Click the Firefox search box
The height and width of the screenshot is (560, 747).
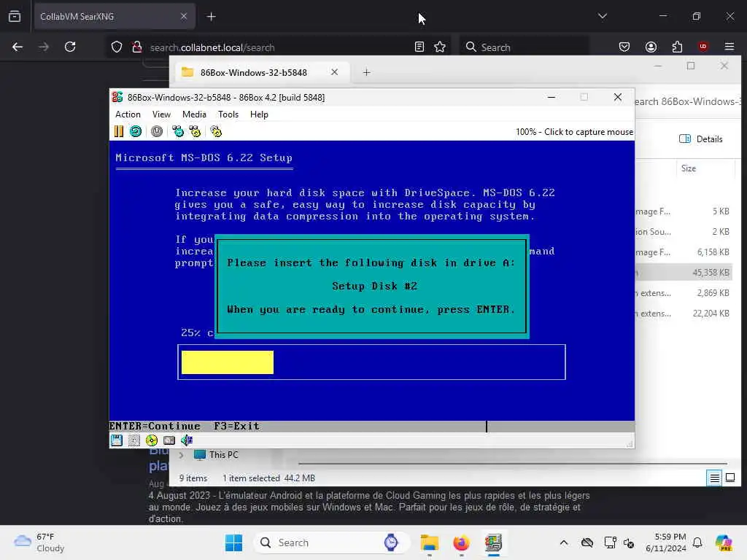[524, 47]
